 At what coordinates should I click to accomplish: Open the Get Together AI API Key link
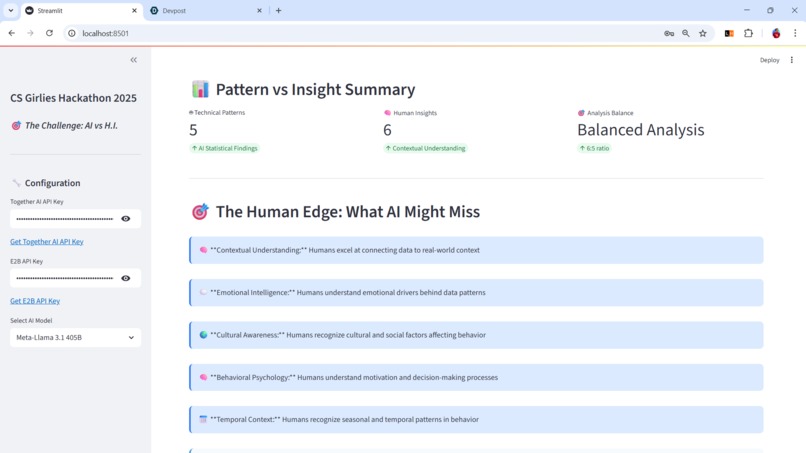point(47,242)
